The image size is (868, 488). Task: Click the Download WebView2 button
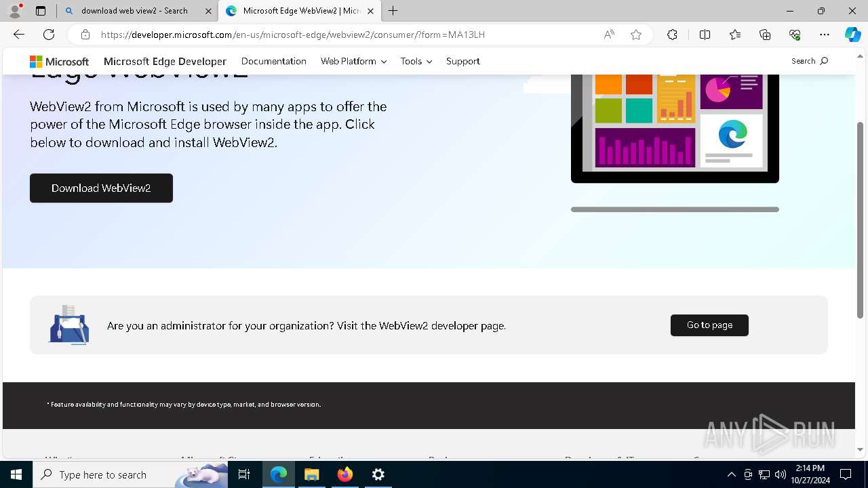click(101, 188)
